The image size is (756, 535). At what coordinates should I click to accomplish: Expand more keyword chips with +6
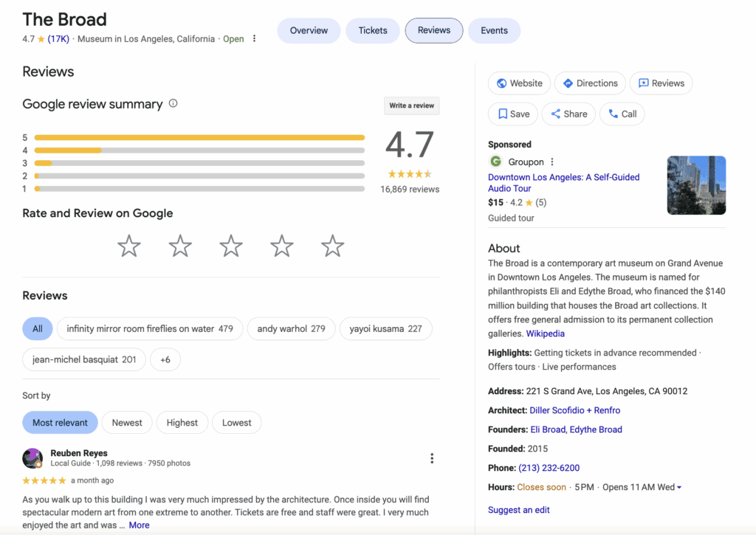[x=165, y=359]
